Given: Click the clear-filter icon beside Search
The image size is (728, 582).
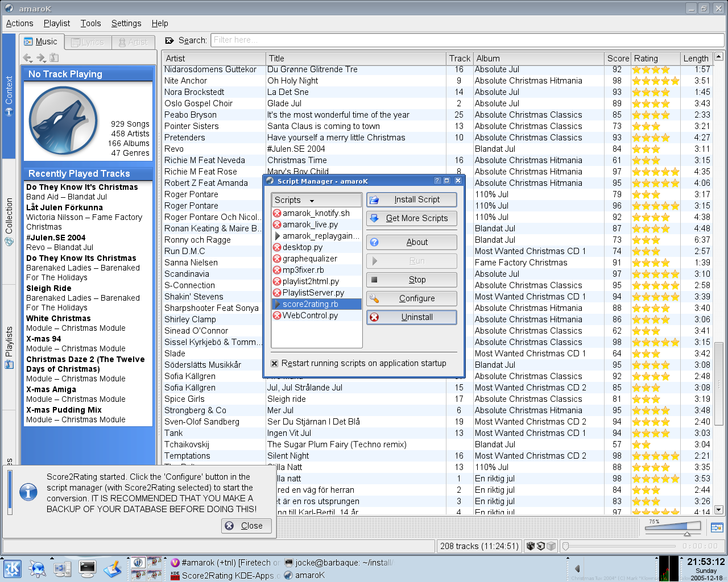Looking at the screenshot, I should click(x=169, y=40).
